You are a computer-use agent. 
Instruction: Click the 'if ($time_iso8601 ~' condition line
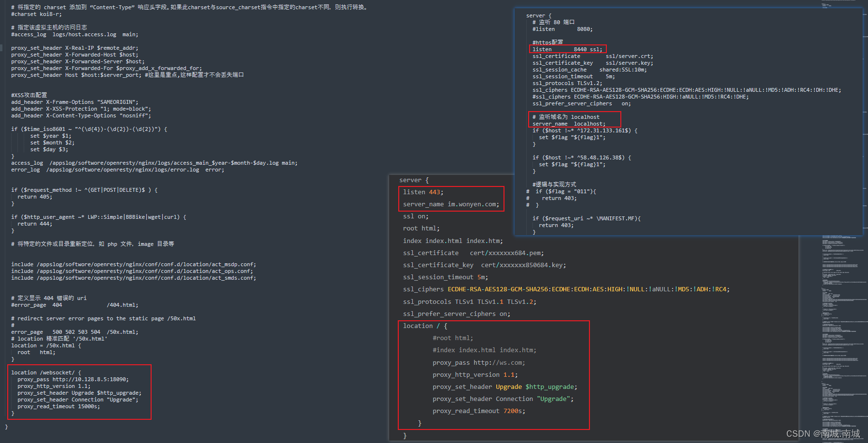(89, 129)
